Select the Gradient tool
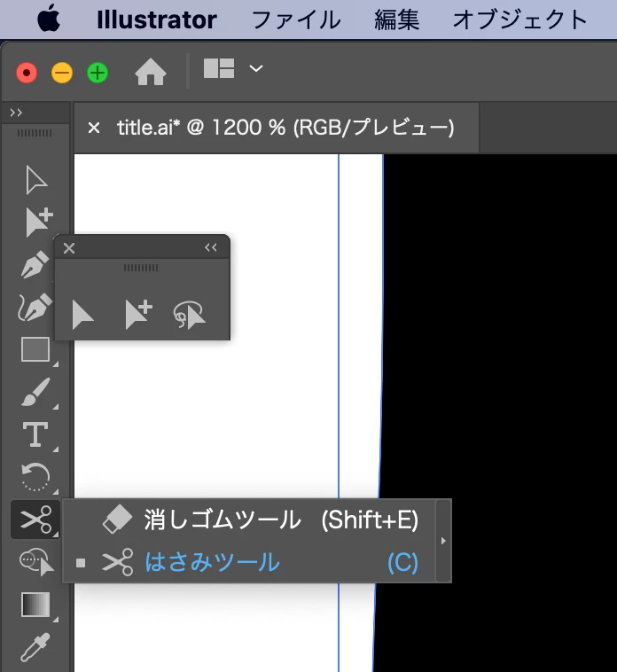 (35, 605)
